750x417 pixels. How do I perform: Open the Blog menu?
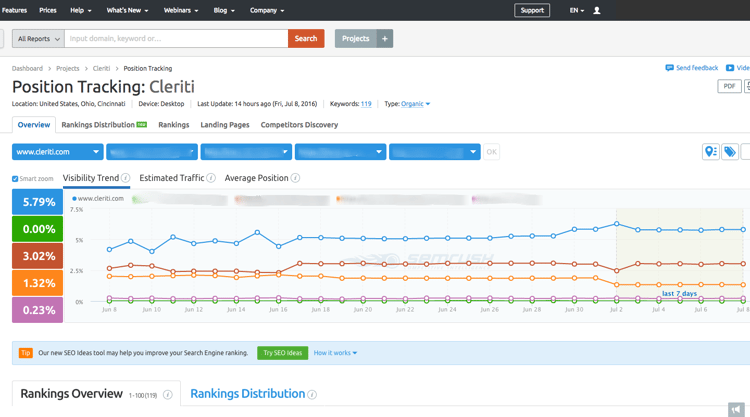coord(224,10)
